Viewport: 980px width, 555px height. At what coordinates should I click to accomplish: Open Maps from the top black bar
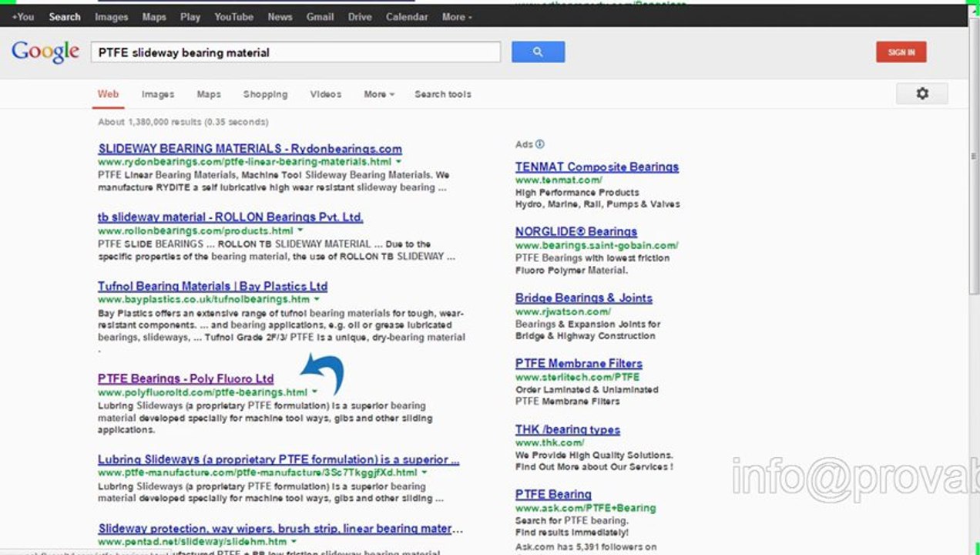(x=154, y=16)
